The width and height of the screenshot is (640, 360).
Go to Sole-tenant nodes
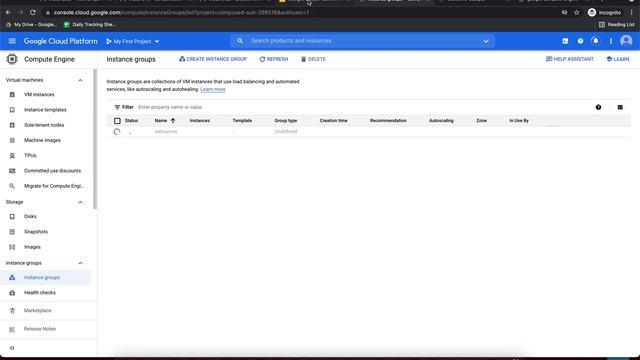click(x=44, y=125)
